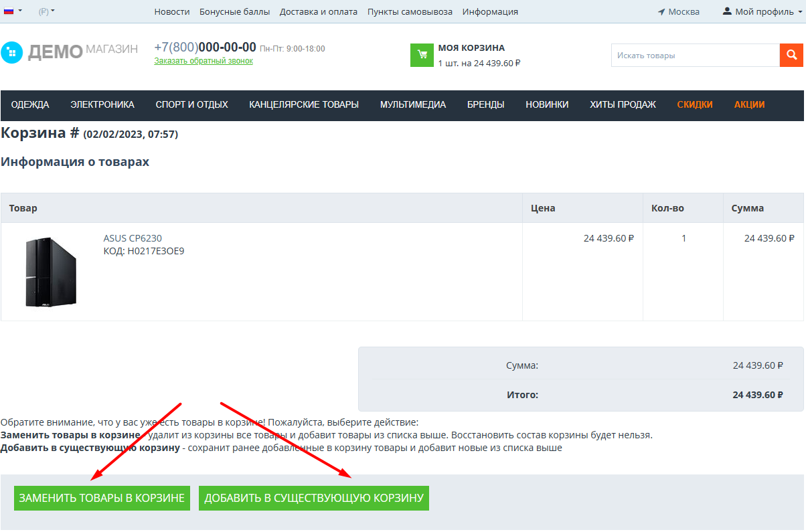The width and height of the screenshot is (806, 532).
Task: Click the Москва location arrow icon
Action: click(661, 12)
